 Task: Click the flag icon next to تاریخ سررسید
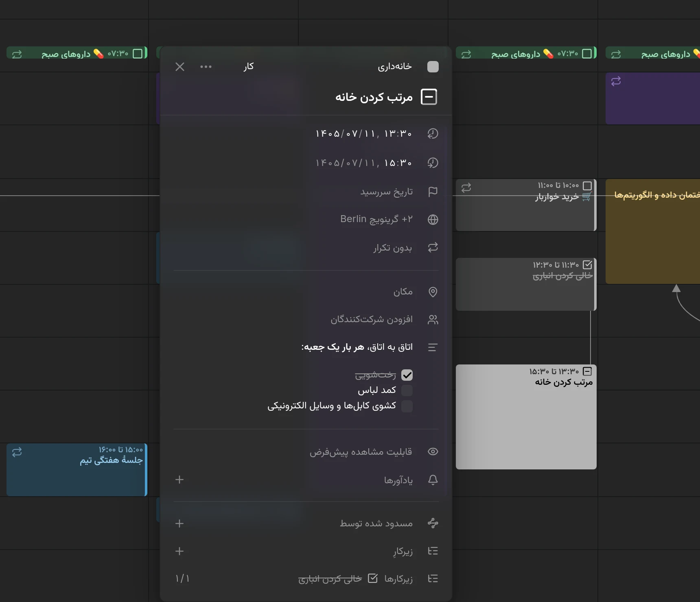point(433,192)
